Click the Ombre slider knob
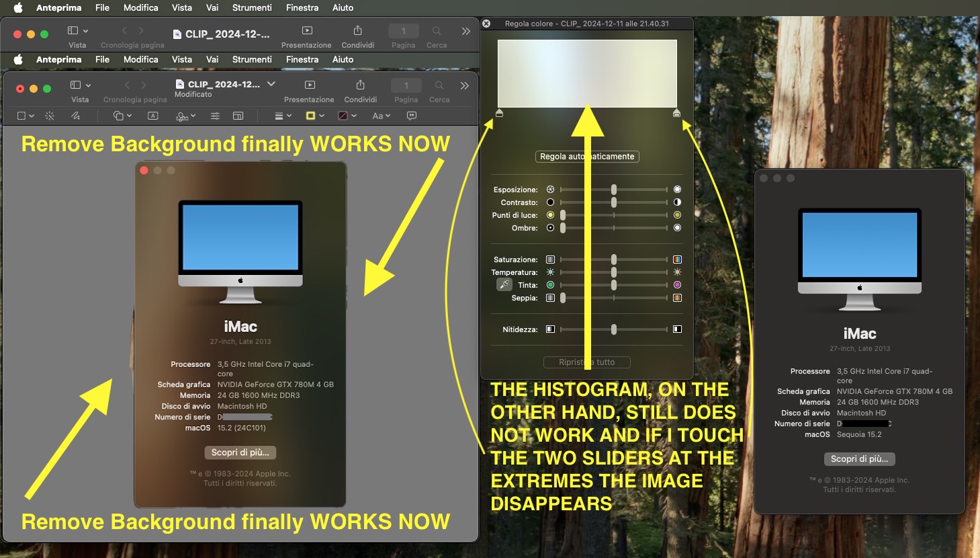This screenshot has width=980, height=558. [563, 228]
